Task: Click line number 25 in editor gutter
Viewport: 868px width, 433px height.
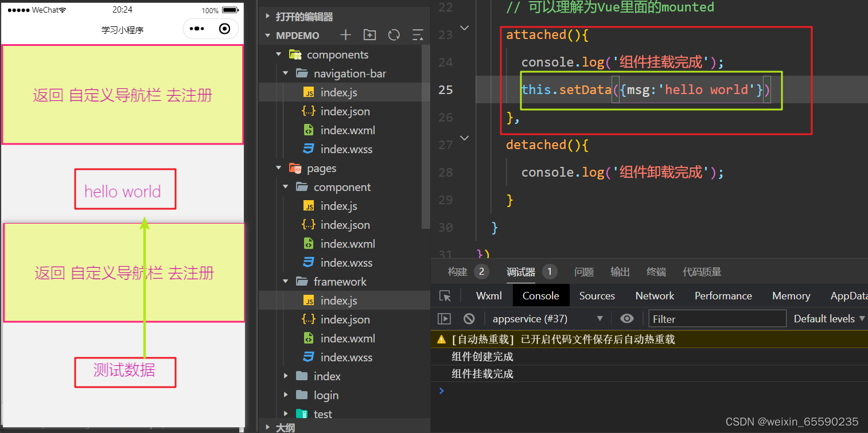Action: [x=446, y=89]
